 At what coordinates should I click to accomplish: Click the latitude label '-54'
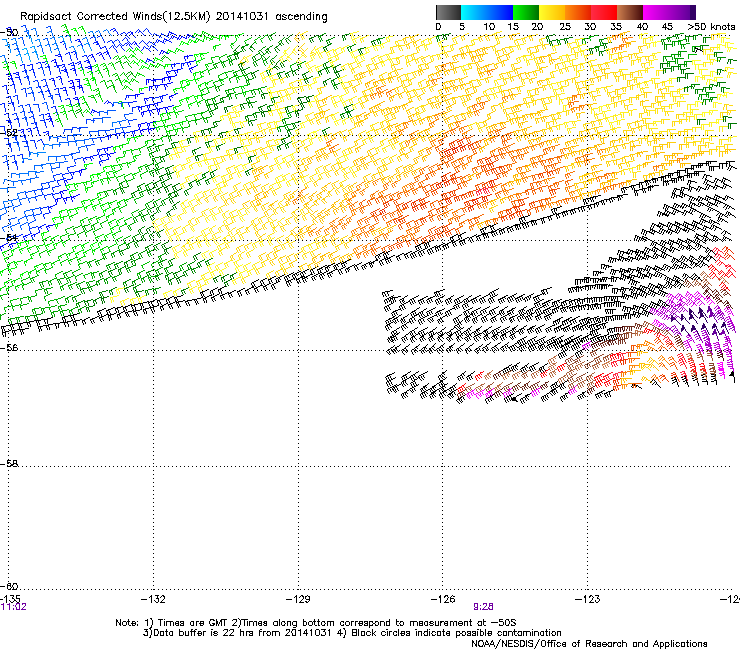pos(9,237)
